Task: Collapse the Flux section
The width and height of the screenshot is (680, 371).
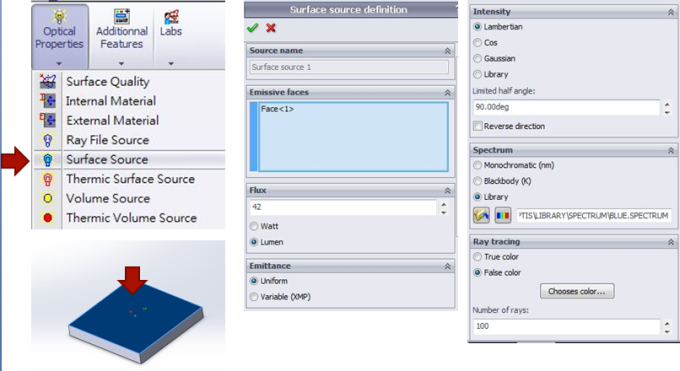Action: (448, 190)
